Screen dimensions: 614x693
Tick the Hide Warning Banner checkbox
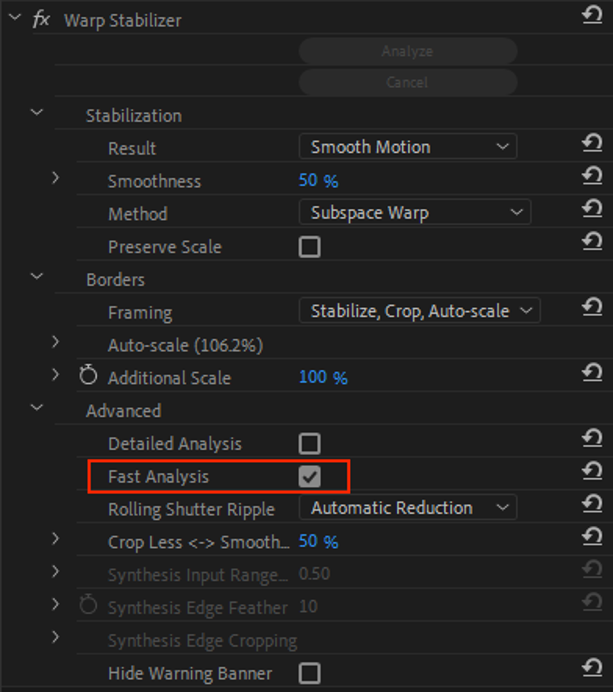point(309,673)
